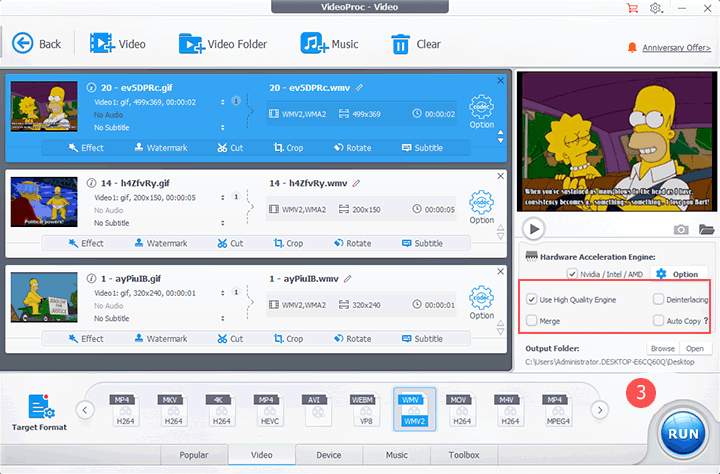Select the 1 - ayPiuIB.gif thumbnail
The width and height of the screenshot is (720, 474).
(44, 297)
